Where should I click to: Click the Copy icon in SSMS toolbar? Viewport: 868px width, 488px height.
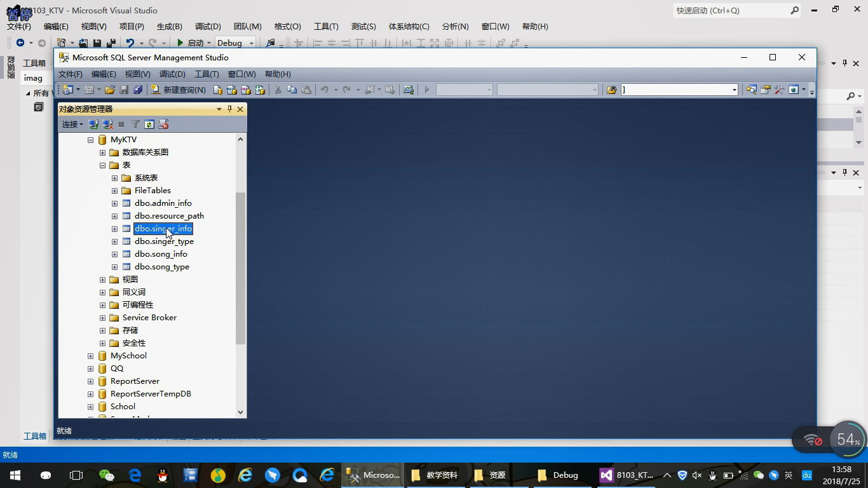point(292,90)
